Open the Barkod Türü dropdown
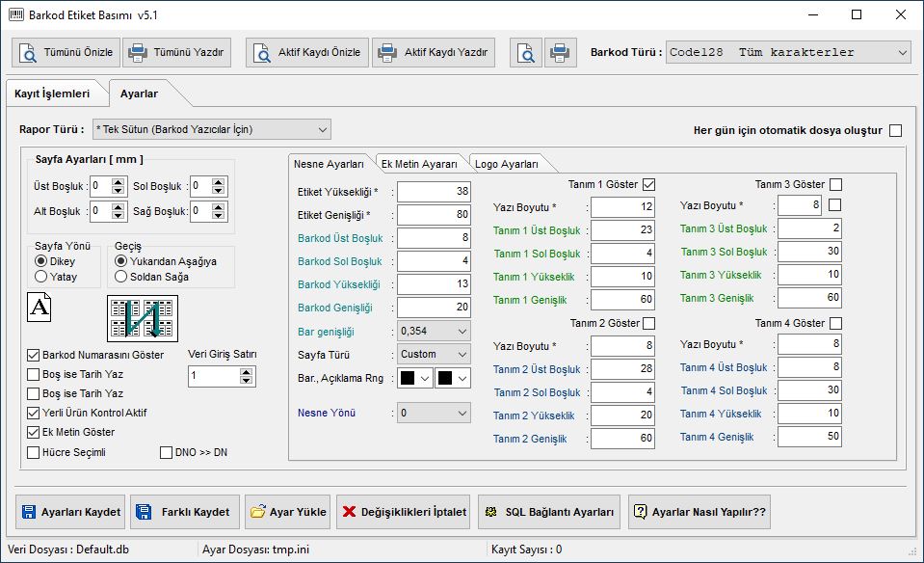This screenshot has width=924, height=563. 788,52
